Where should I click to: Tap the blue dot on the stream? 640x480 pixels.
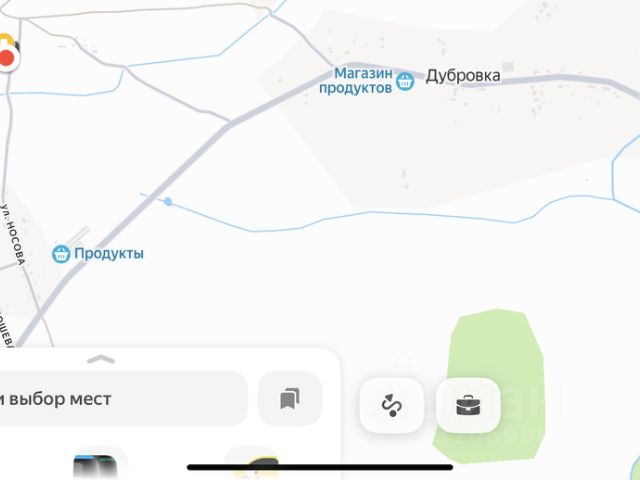168,202
